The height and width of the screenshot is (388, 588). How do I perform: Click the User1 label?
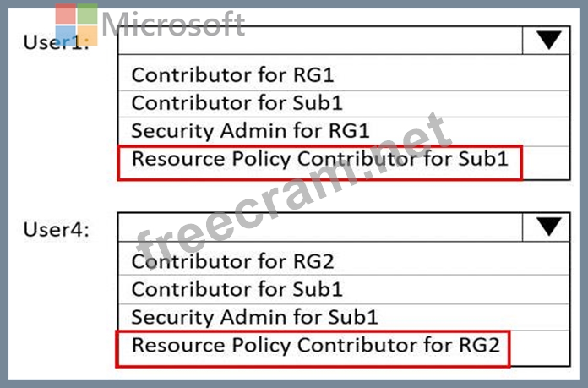coord(54,42)
